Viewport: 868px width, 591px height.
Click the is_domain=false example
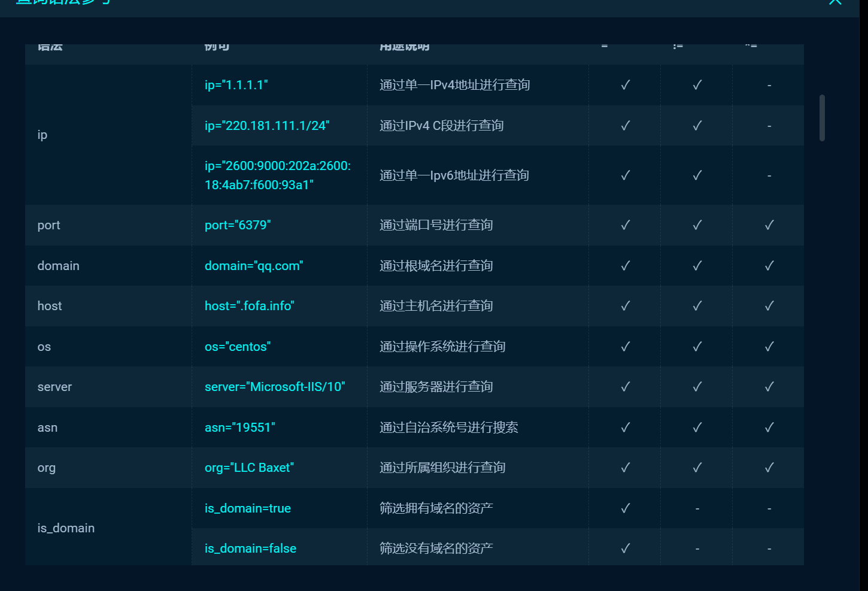pos(250,548)
